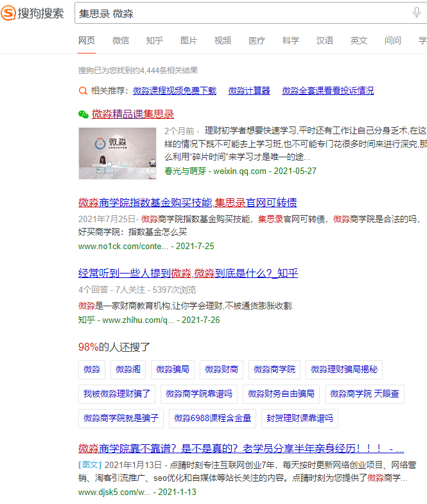Viewport: 427px width, 504px height.
Task: Switch to the 医疗 tab
Action: [257, 40]
